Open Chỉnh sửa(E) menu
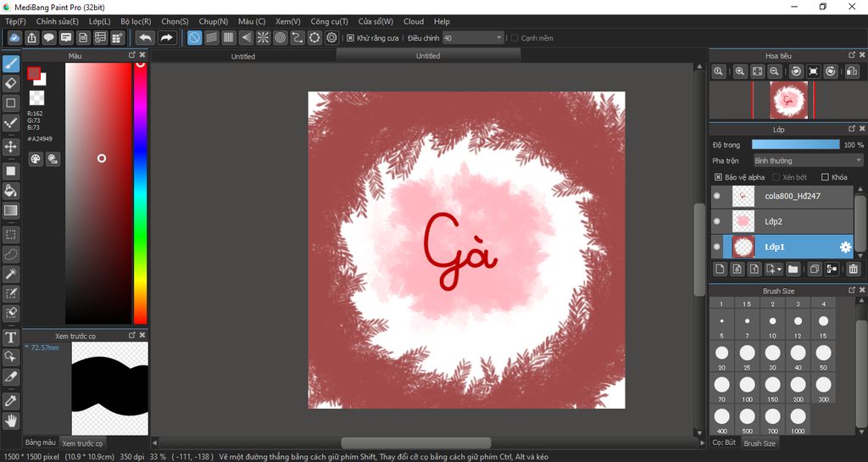868x462 pixels. (58, 21)
